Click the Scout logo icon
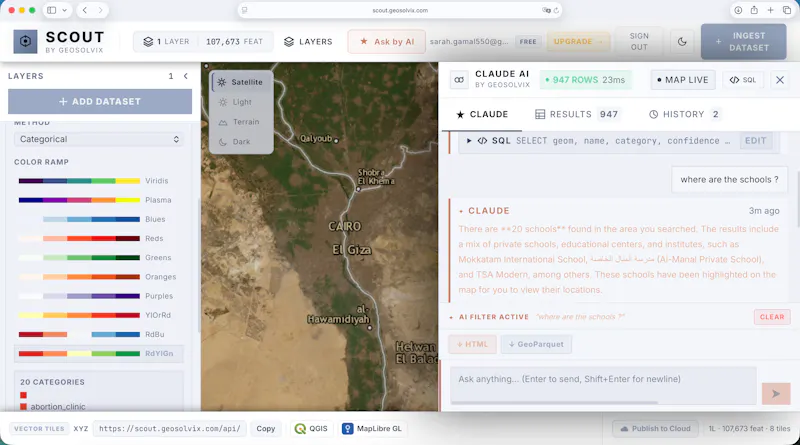Screen dimensions: 800x445 pos(25,41)
